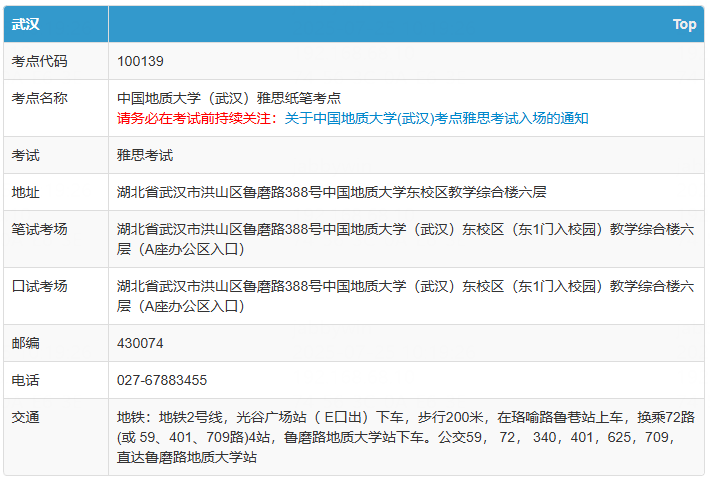Click the 考点代码 label
Screen dimensions: 710x478
39,61
